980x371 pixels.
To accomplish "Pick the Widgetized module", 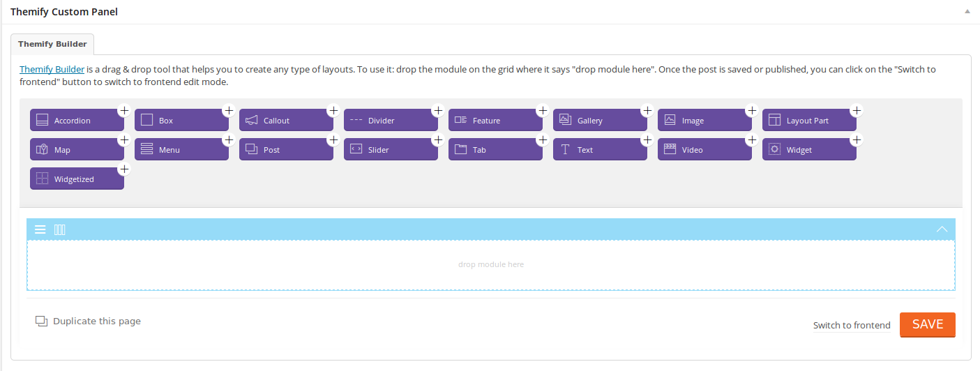I will (x=77, y=179).
